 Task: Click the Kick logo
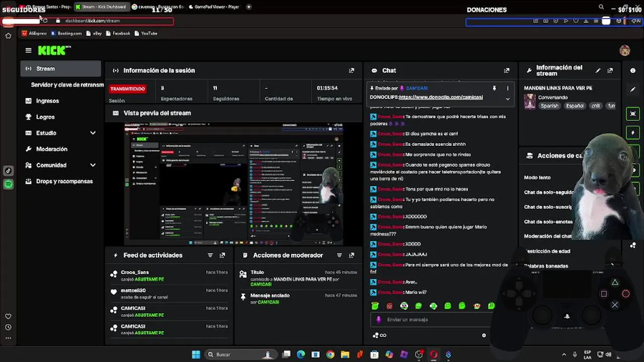tap(54, 50)
